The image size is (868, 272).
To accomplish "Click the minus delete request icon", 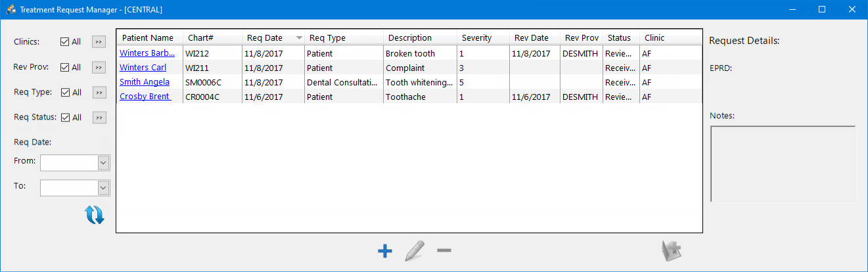I will [x=444, y=250].
